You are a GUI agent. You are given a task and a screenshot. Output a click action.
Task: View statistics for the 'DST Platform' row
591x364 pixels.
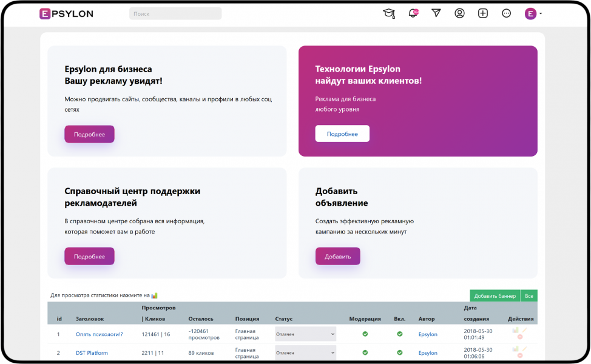(x=515, y=349)
